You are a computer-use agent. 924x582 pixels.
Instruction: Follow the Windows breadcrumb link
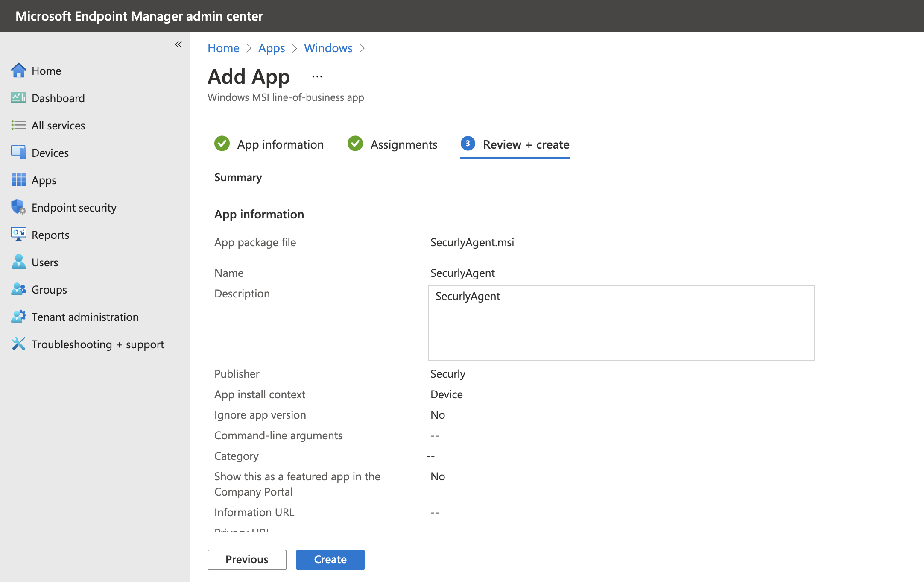[x=328, y=48]
